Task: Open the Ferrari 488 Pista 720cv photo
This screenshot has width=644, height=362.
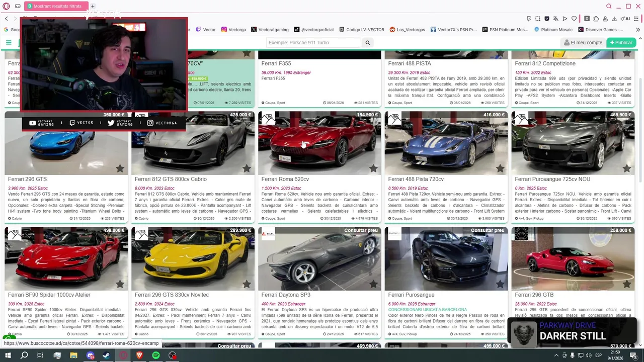Action: [x=446, y=143]
